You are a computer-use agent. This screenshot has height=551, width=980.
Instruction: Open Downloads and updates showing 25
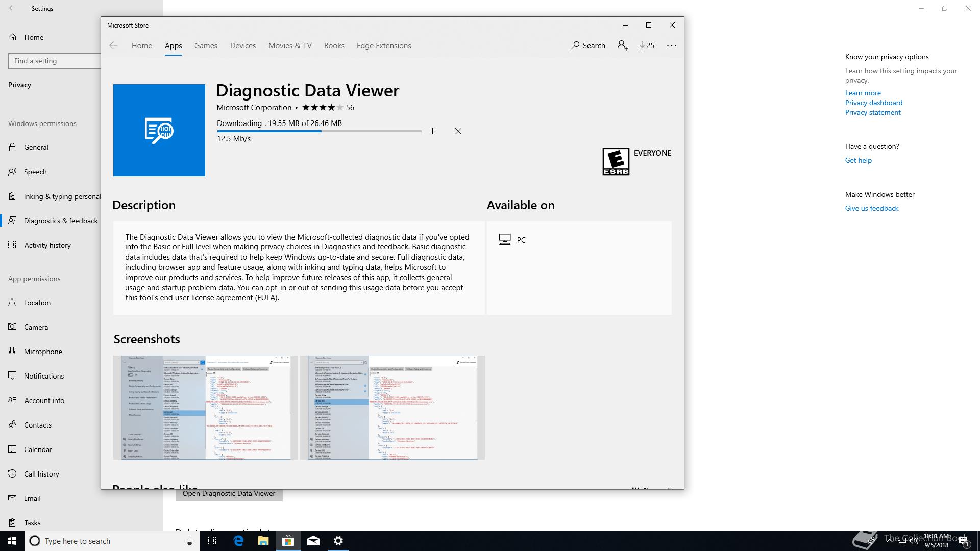point(647,45)
